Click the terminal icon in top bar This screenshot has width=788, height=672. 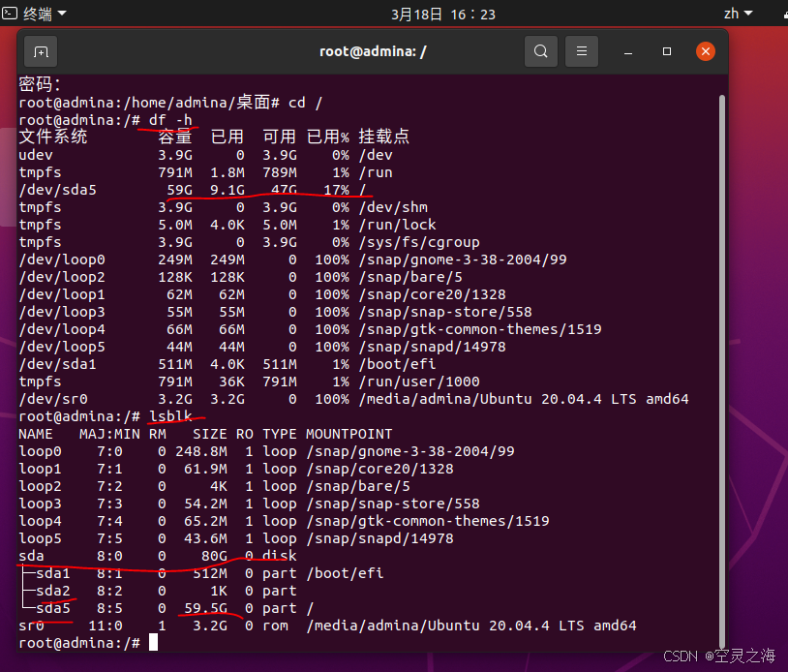click(x=10, y=13)
